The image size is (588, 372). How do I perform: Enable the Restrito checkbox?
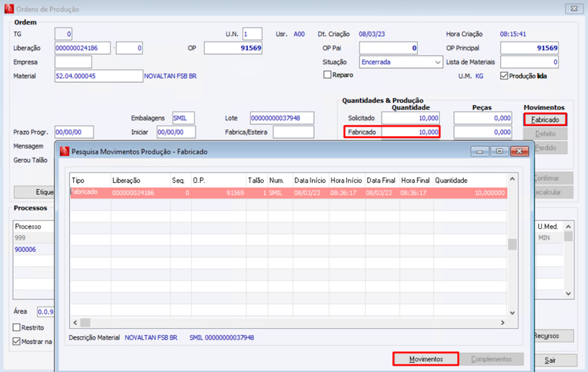(17, 327)
